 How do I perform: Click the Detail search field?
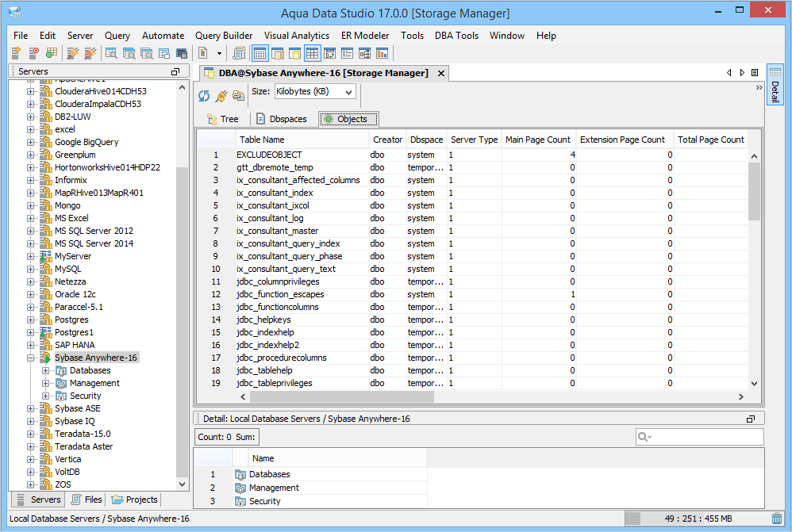tap(700, 437)
